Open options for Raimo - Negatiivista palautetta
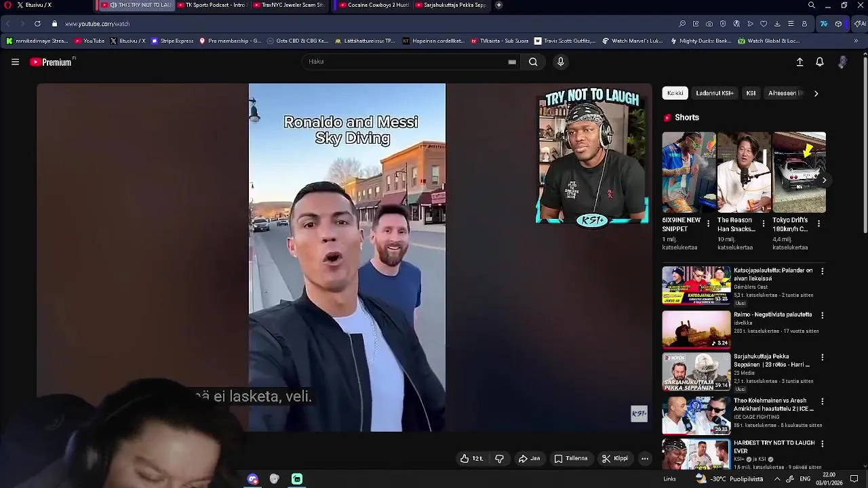Viewport: 868px width, 488px height. (823, 315)
